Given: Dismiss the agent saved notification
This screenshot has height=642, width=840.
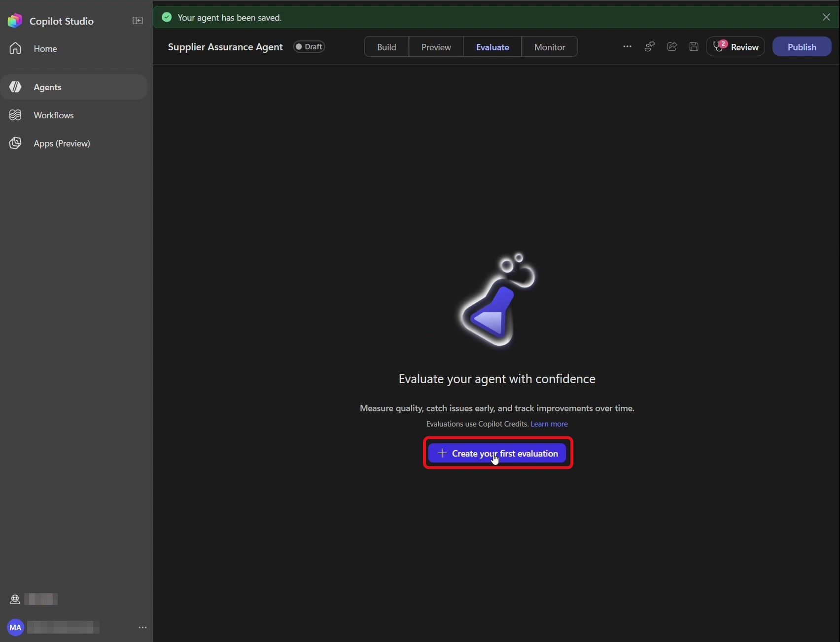Looking at the screenshot, I should 826,17.
